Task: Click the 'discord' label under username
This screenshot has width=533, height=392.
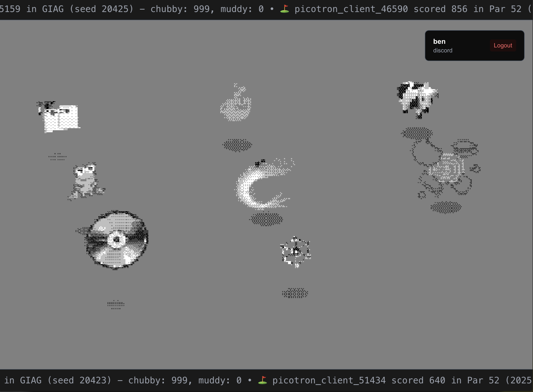Action: 442,51
